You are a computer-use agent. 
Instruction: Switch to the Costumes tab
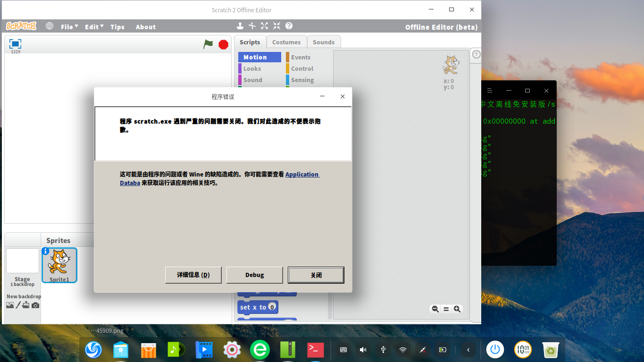click(286, 42)
